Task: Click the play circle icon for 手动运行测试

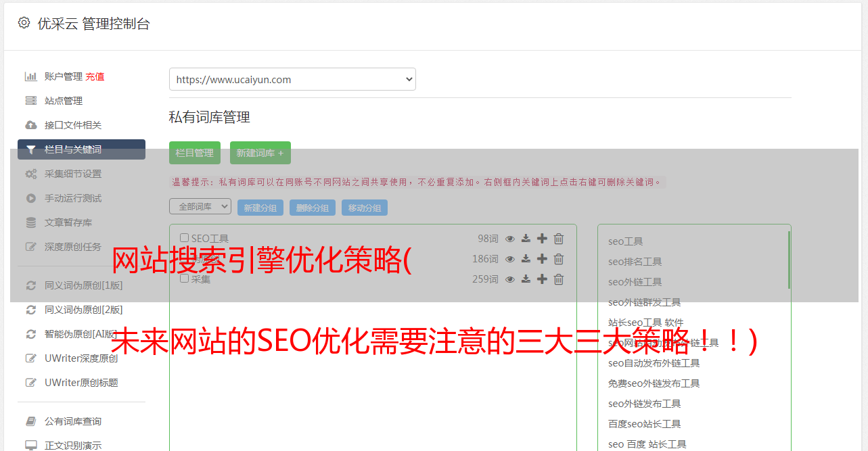Action: 30,198
